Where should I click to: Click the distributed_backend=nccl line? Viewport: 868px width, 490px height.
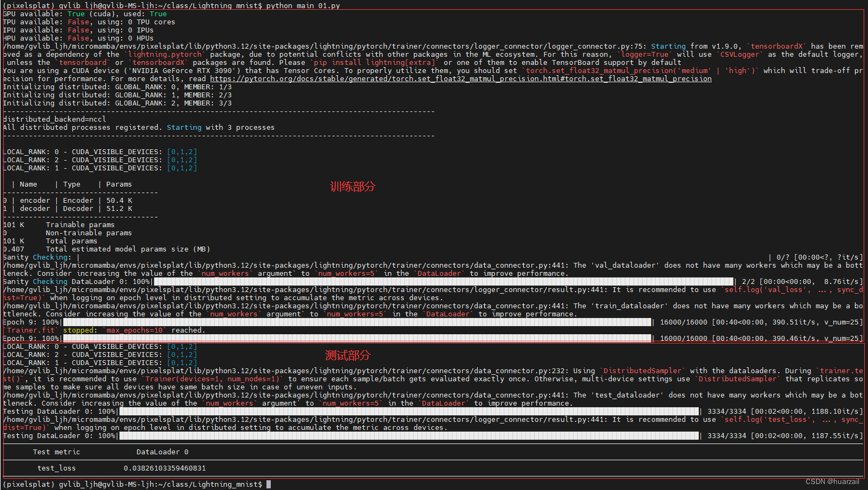[x=54, y=119]
